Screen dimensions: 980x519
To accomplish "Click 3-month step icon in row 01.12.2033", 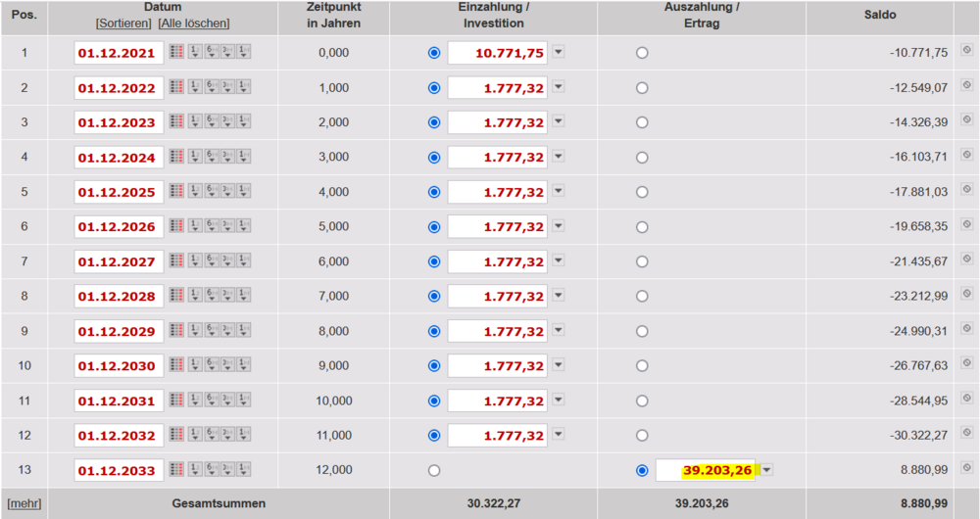I will (227, 469).
